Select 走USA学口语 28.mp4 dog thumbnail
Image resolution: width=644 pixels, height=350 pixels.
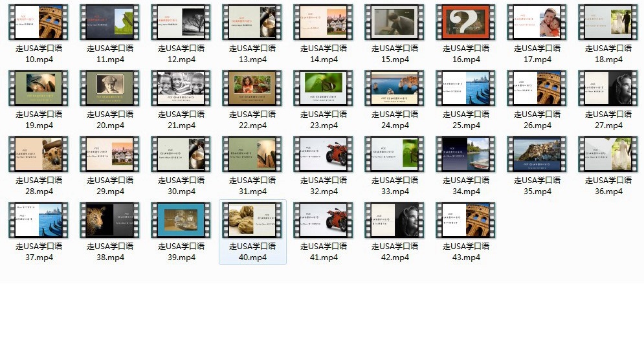point(39,154)
